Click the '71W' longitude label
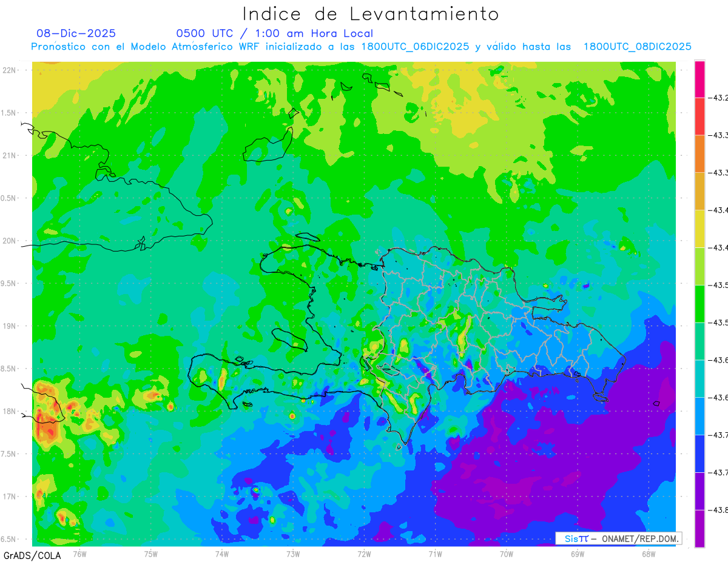The height and width of the screenshot is (562, 728). (435, 554)
